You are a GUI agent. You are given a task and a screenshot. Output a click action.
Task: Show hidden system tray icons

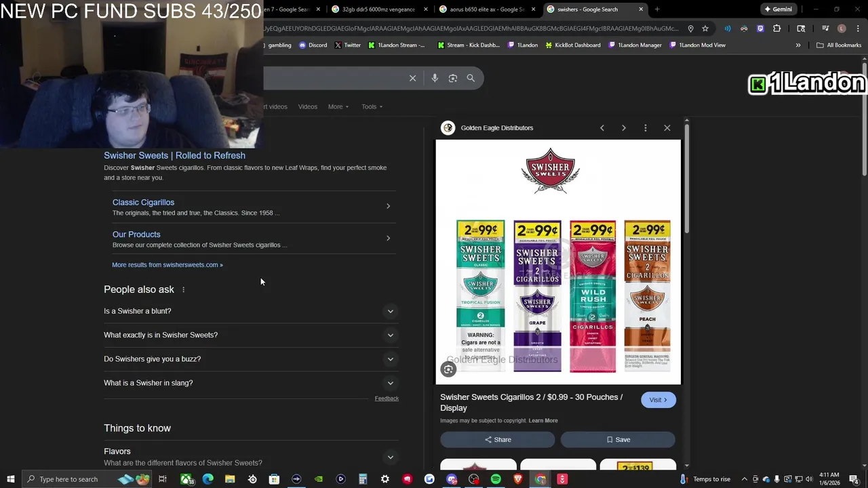pos(745,479)
